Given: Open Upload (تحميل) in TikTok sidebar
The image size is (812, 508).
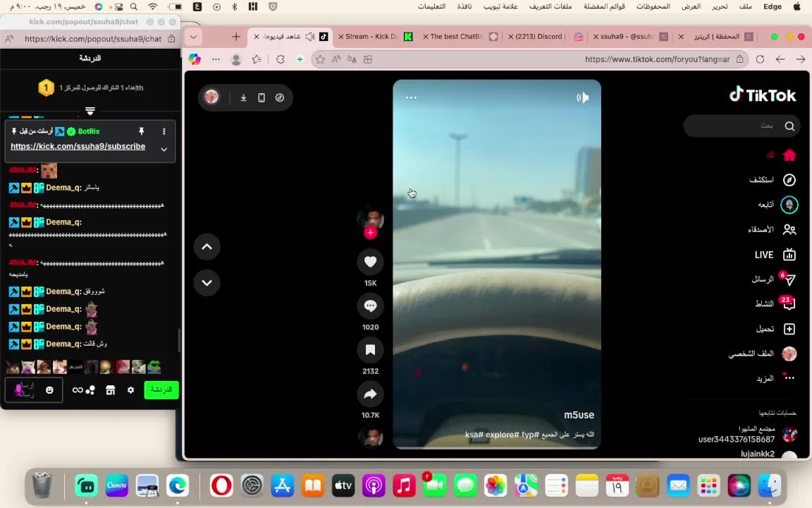Looking at the screenshot, I should (x=776, y=329).
